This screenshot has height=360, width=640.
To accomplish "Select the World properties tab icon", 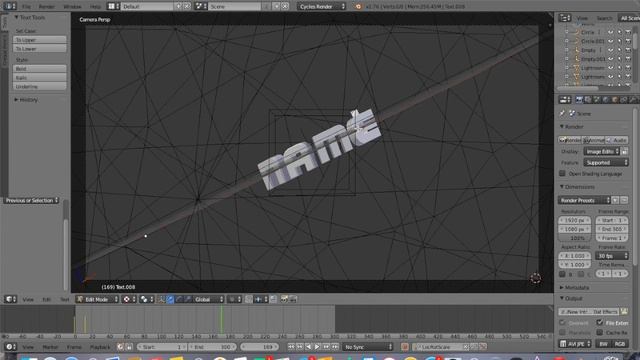I will tap(606, 100).
